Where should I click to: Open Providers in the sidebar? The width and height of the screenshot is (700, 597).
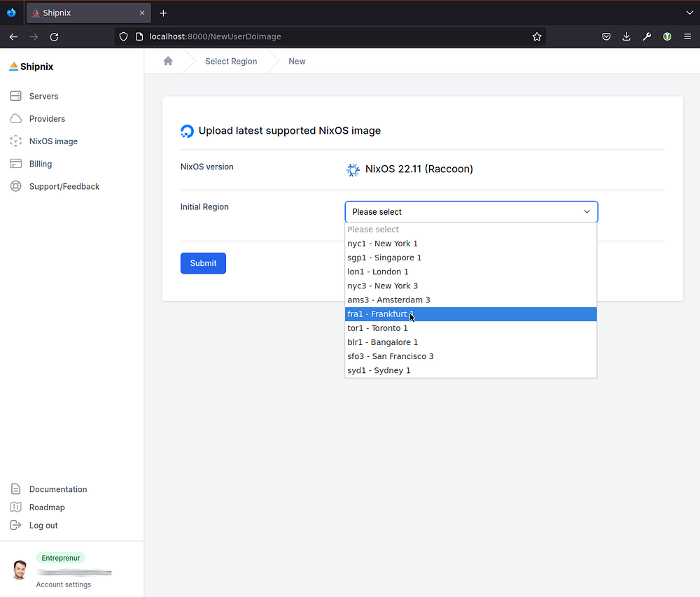click(47, 119)
